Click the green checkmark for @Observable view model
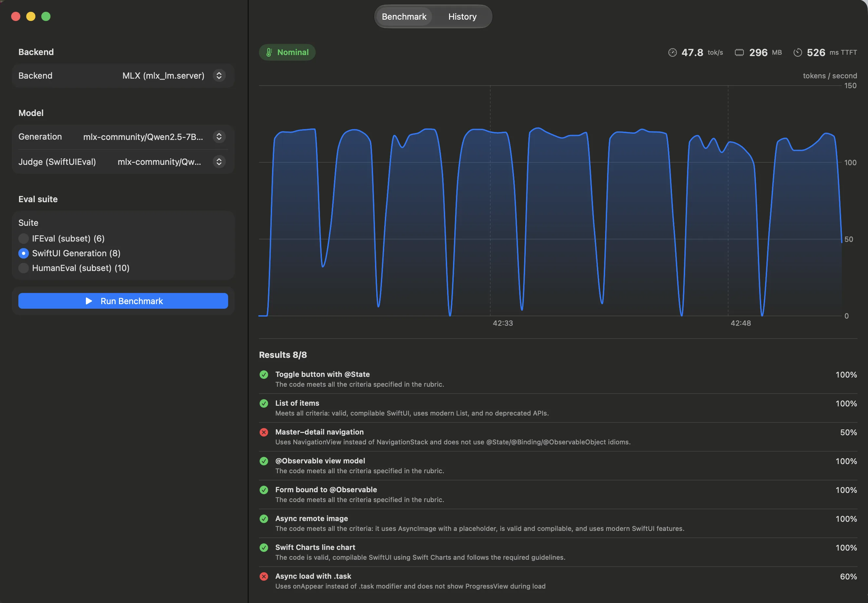 [x=264, y=461]
